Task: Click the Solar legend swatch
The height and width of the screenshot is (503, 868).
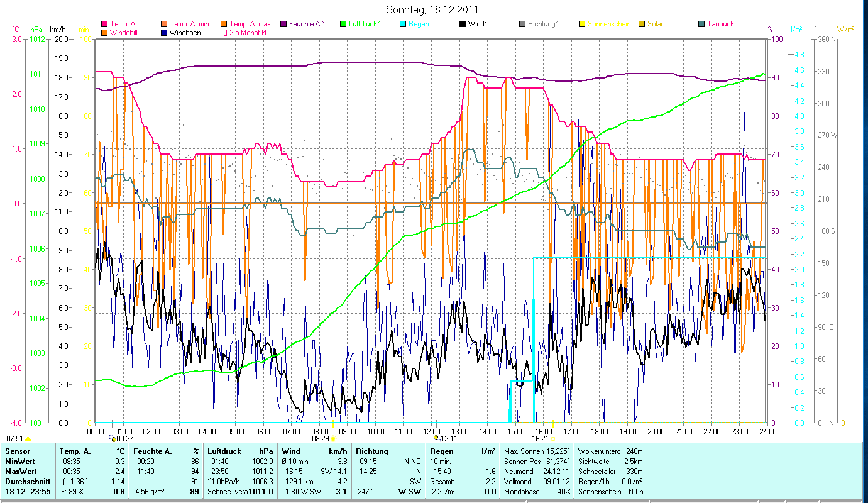Action: point(642,24)
